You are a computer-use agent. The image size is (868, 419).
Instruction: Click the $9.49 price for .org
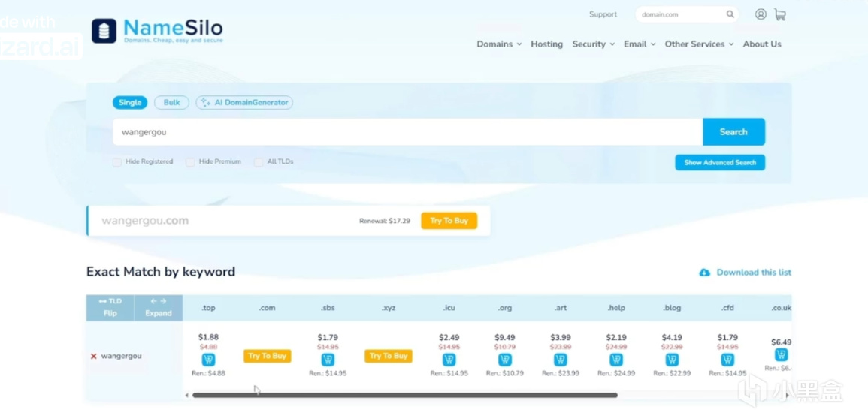tap(505, 337)
